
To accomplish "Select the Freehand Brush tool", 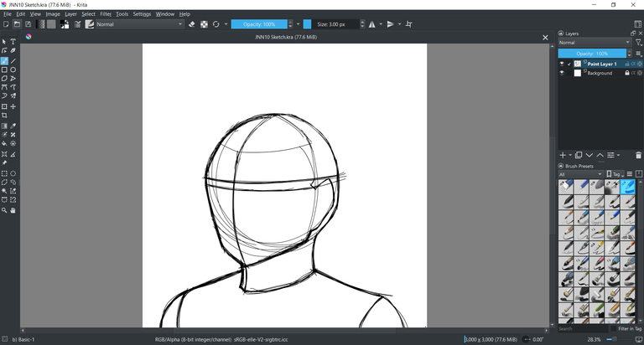I will pos(4,61).
